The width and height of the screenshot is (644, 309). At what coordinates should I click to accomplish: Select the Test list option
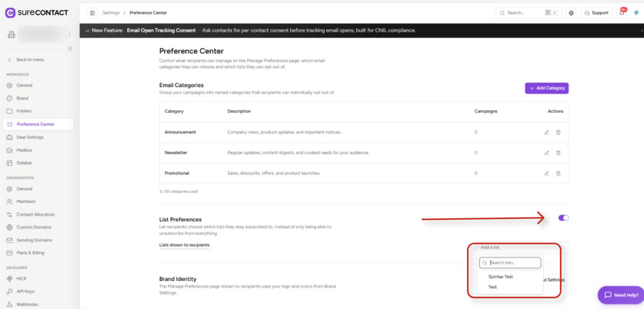coord(493,287)
